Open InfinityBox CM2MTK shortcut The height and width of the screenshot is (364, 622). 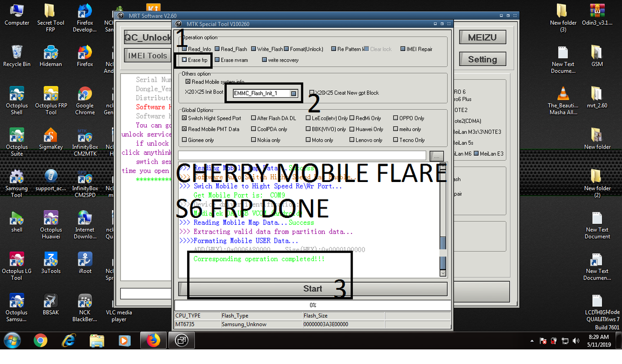85,142
